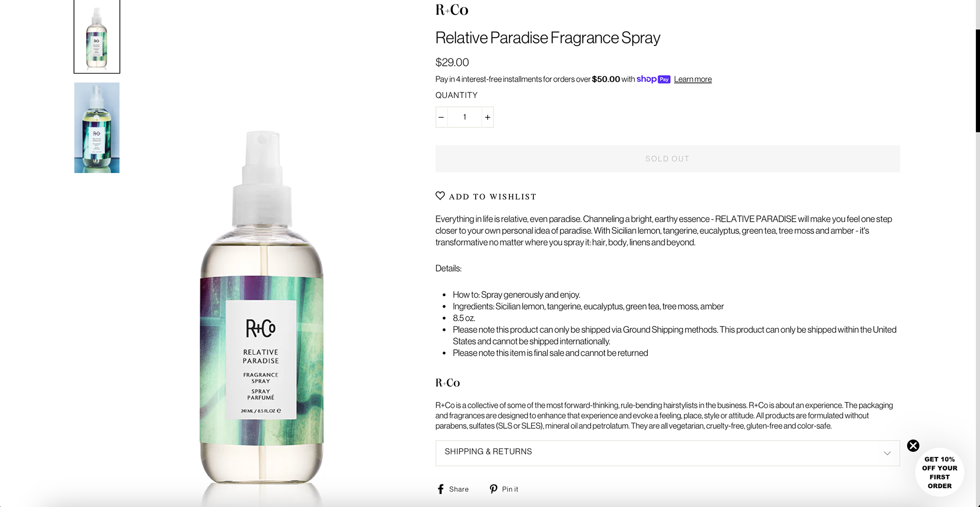Close the 10% off popup

click(913, 446)
